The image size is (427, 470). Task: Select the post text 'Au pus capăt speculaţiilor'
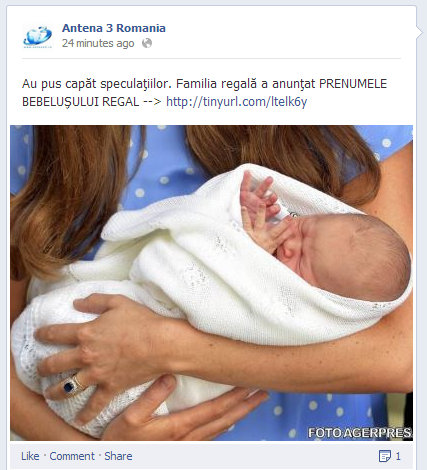click(96, 84)
